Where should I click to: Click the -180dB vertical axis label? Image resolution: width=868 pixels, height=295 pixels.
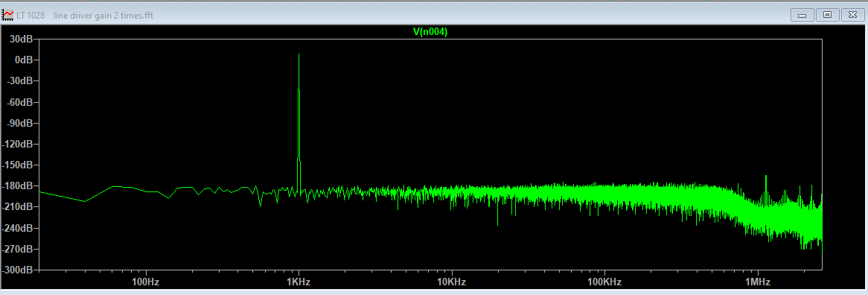[18, 186]
